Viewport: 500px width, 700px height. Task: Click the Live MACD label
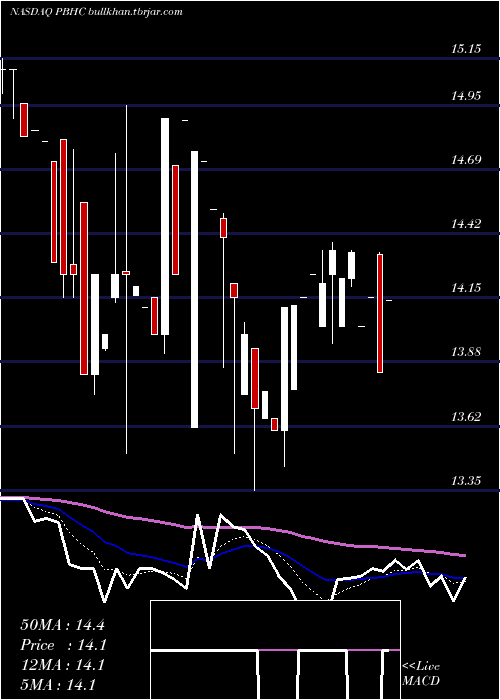coord(421,673)
